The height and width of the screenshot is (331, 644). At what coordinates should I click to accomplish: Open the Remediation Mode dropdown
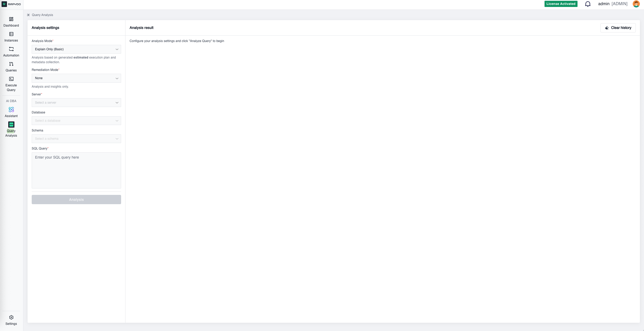point(76,78)
